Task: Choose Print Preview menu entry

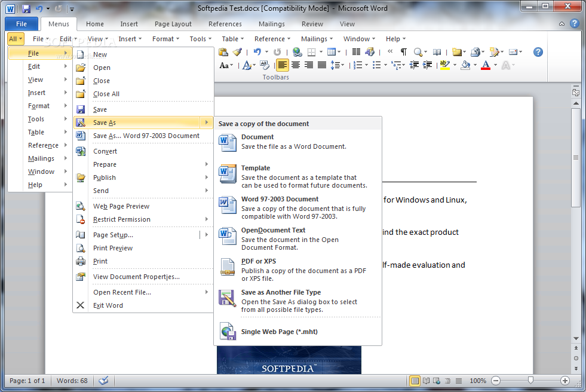Action: tap(143, 248)
